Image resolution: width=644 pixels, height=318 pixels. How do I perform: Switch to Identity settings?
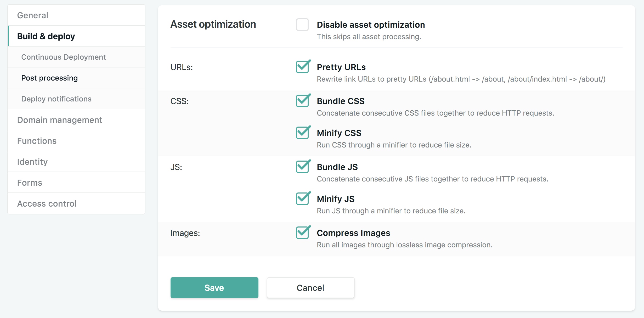pos(32,162)
